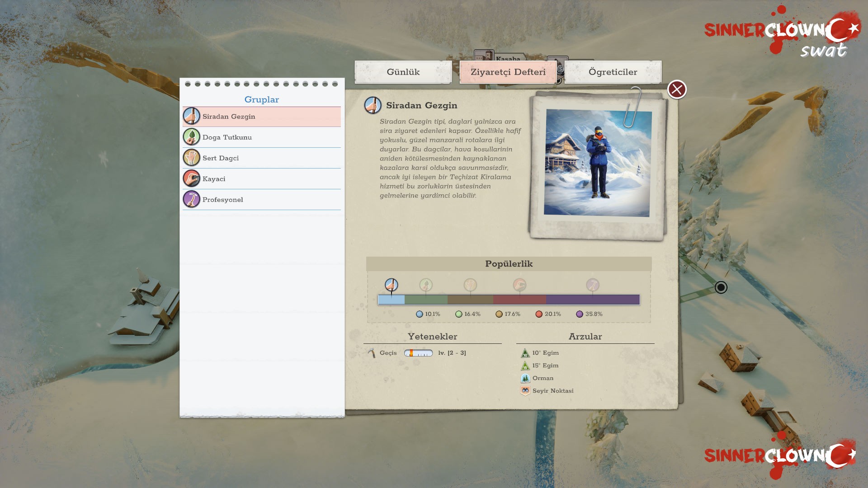The image size is (868, 488).
Task: Close the visitor book panel
Action: [x=677, y=89]
